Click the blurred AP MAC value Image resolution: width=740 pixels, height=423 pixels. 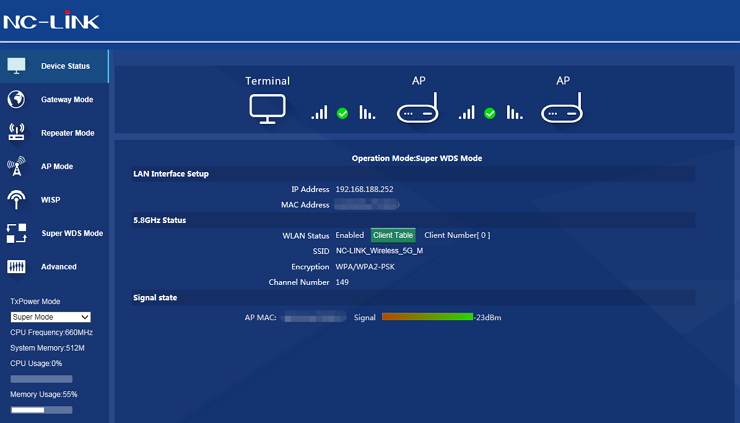tap(315, 317)
